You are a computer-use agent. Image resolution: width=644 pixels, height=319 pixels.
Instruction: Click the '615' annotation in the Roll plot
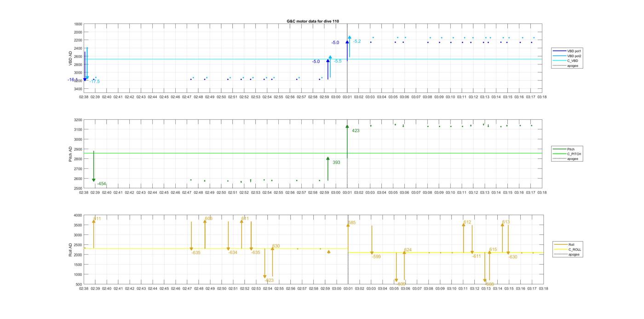493,249
